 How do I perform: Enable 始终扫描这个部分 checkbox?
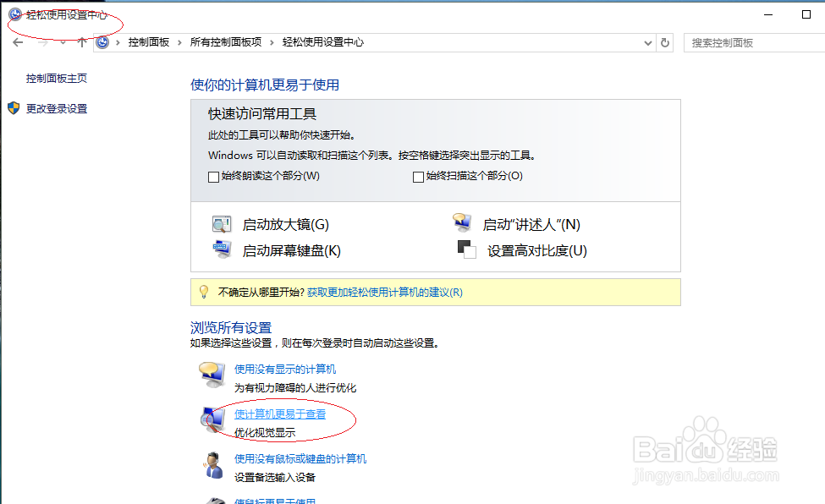click(418, 176)
